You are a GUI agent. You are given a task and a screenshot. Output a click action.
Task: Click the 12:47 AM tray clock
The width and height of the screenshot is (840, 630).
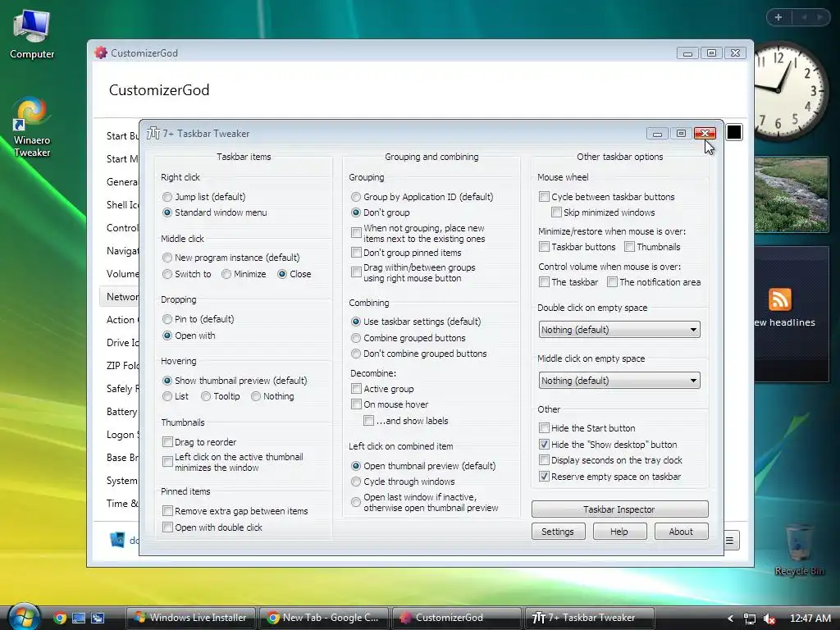pyautogui.click(x=810, y=619)
